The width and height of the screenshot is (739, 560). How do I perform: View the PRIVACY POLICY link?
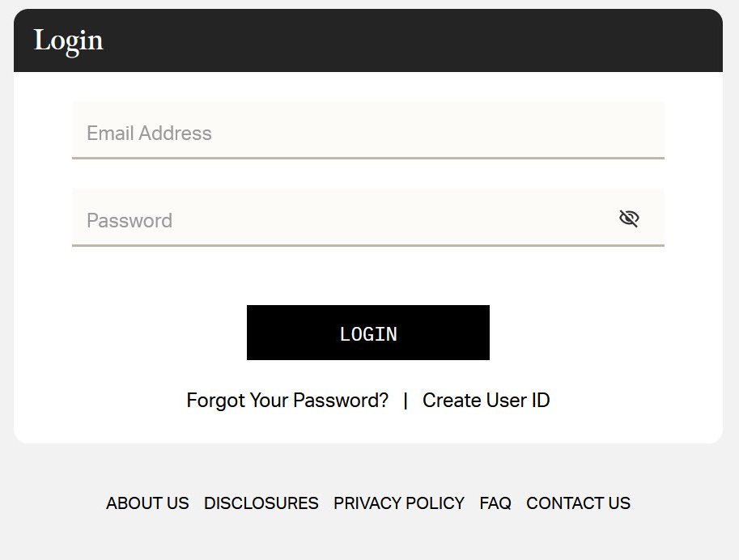pos(399,503)
